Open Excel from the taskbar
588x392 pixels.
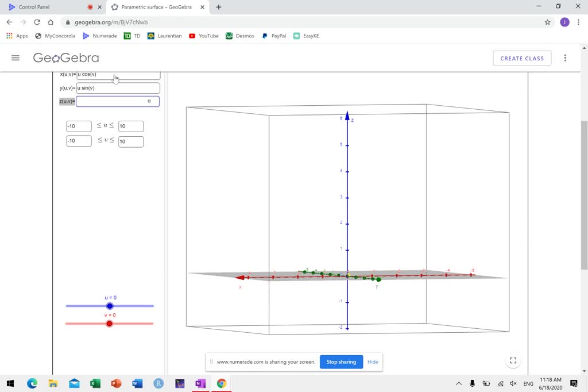click(96, 383)
